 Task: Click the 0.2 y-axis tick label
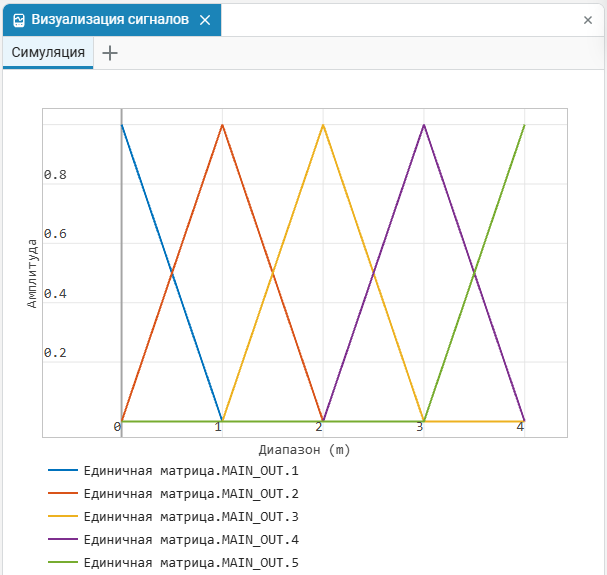click(55, 353)
